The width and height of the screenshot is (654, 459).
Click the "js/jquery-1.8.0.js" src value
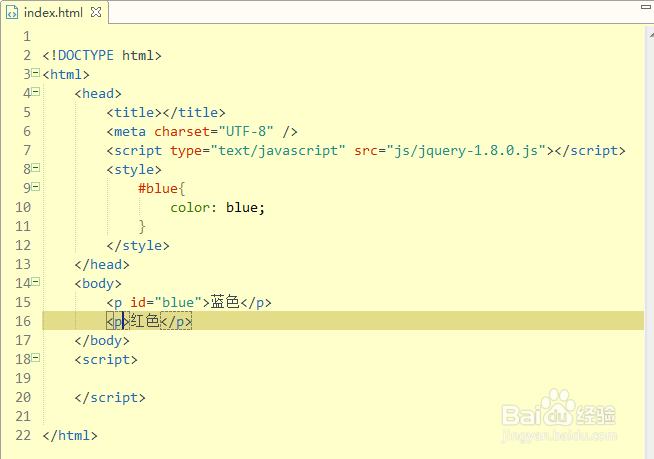tap(467, 151)
